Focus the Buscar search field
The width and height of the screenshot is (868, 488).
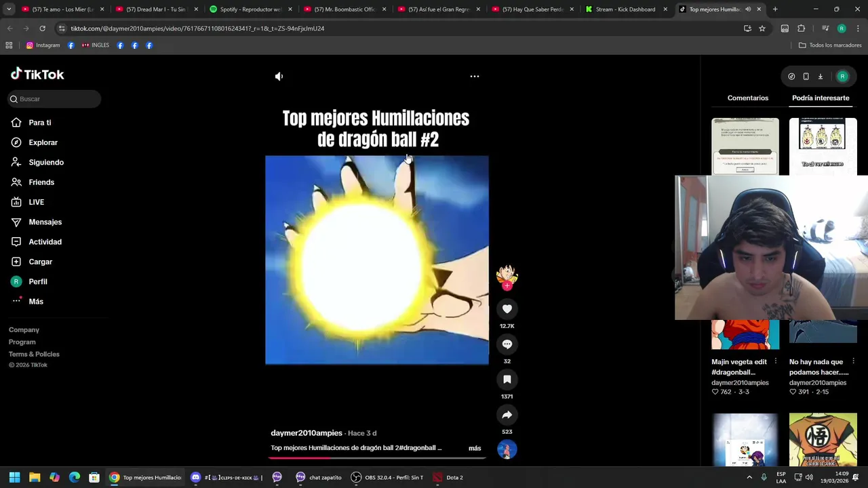click(54, 99)
